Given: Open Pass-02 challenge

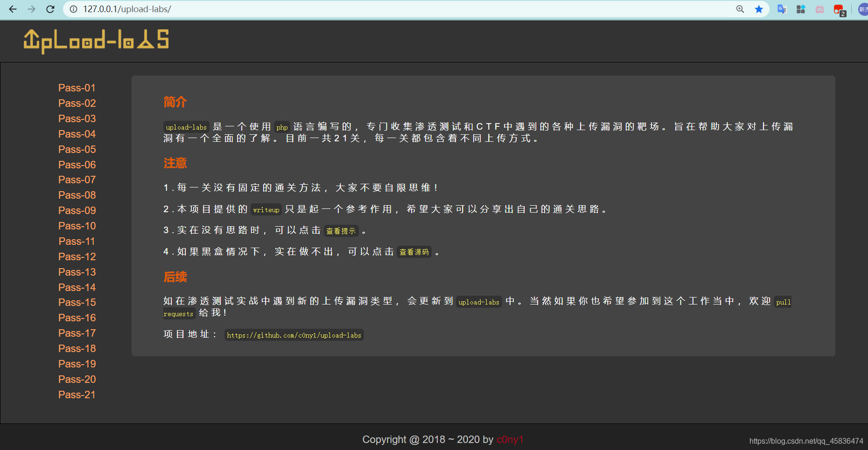Looking at the screenshot, I should [77, 103].
